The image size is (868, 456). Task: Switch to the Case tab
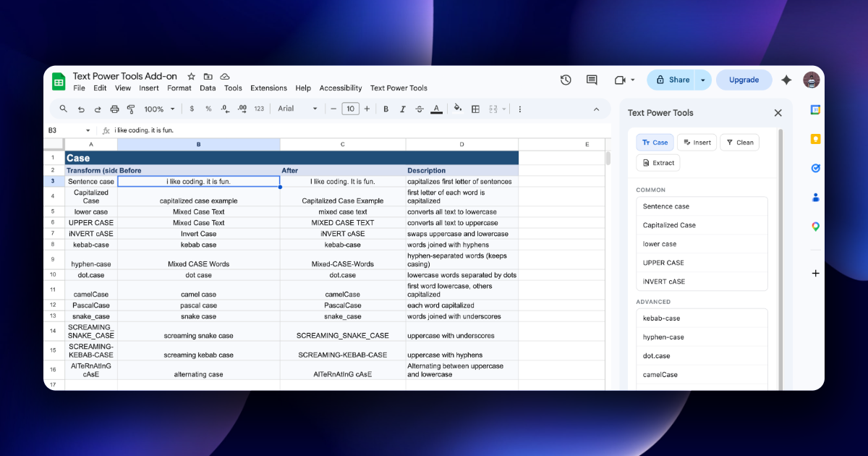click(655, 143)
